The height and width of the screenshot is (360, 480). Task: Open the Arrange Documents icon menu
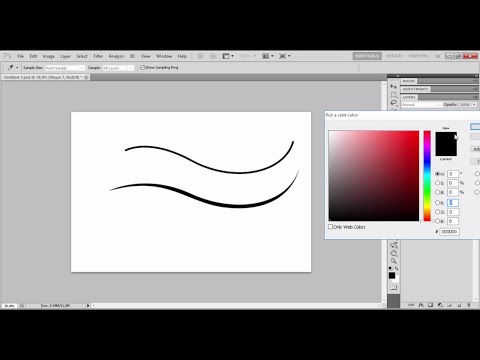(x=268, y=56)
